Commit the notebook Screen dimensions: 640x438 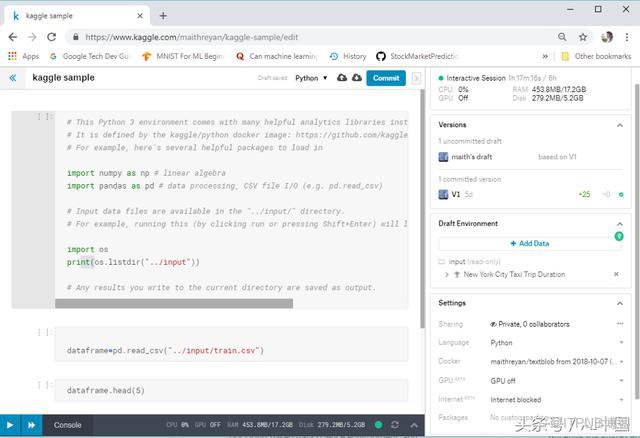click(x=386, y=78)
